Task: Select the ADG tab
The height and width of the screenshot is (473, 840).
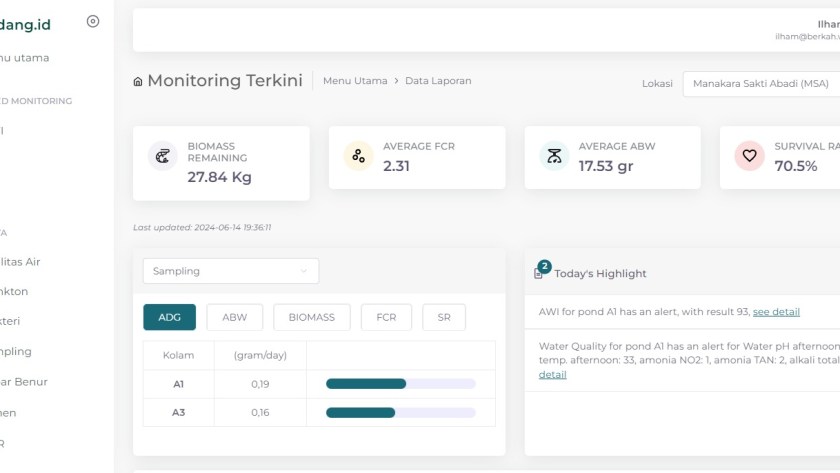Action: coord(169,317)
